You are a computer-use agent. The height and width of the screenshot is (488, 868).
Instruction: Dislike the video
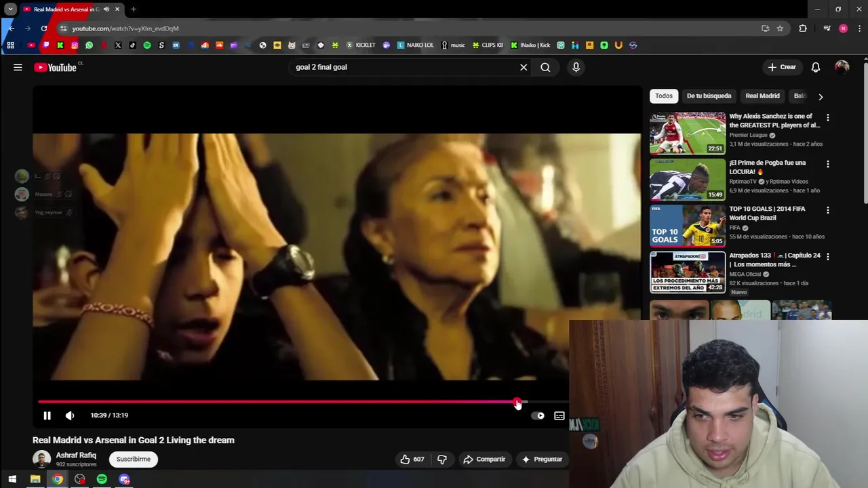[442, 459]
